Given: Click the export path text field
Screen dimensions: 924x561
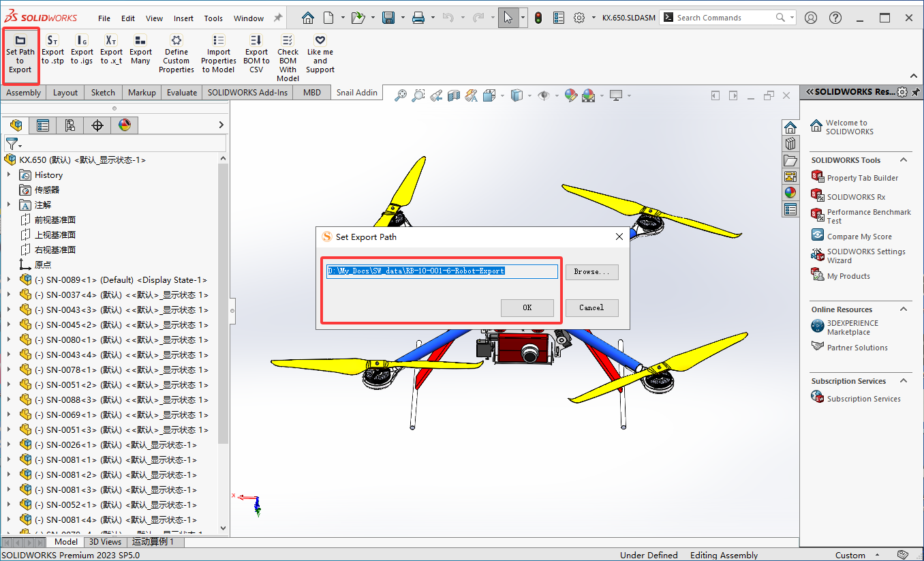Looking at the screenshot, I should click(x=442, y=271).
